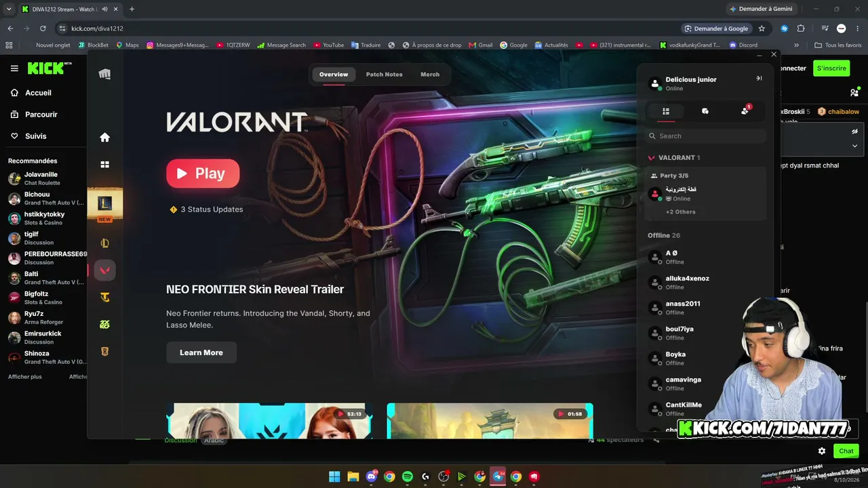Image resolution: width=868 pixels, height=488 pixels.
Task: Select the League of Legends gold icon
Action: tap(104, 243)
